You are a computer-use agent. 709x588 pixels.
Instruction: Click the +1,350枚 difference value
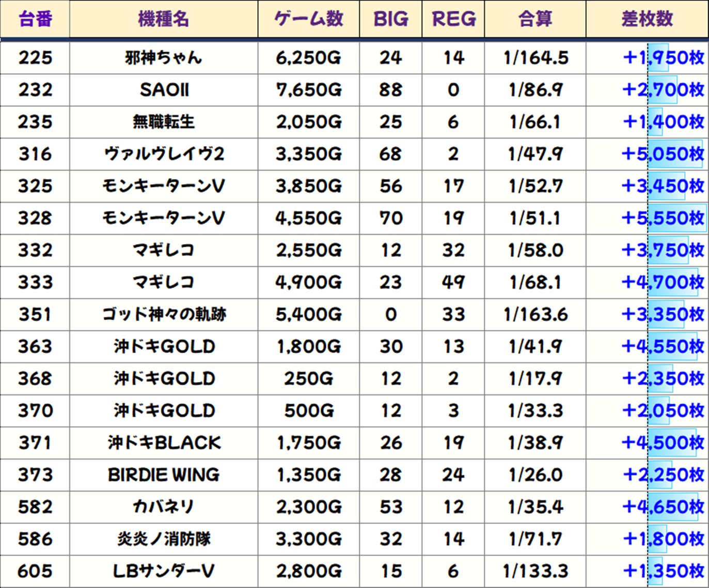(x=664, y=571)
